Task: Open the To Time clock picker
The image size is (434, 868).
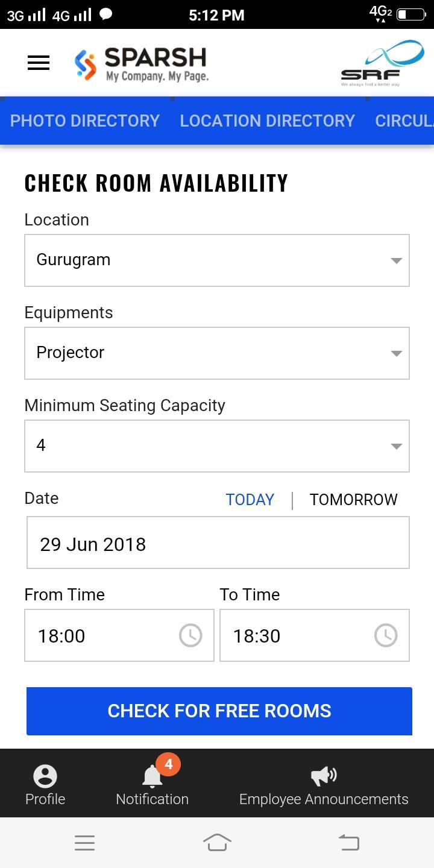Action: click(386, 635)
